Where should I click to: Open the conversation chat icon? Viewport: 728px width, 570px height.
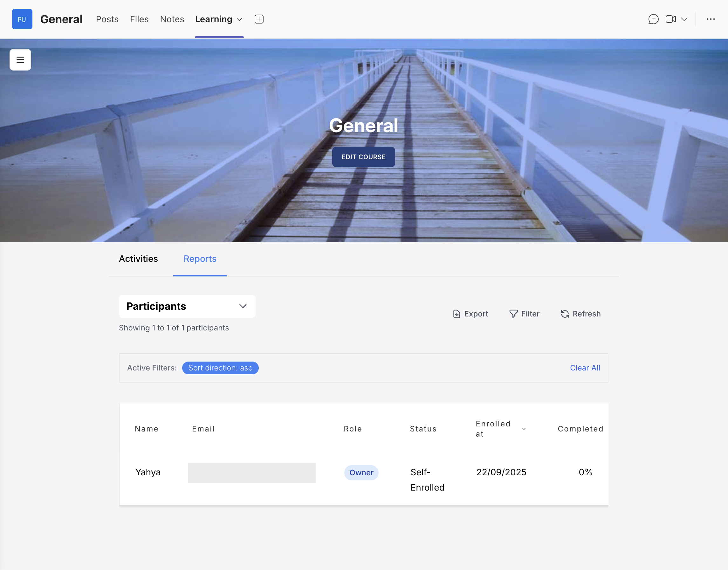tap(653, 19)
